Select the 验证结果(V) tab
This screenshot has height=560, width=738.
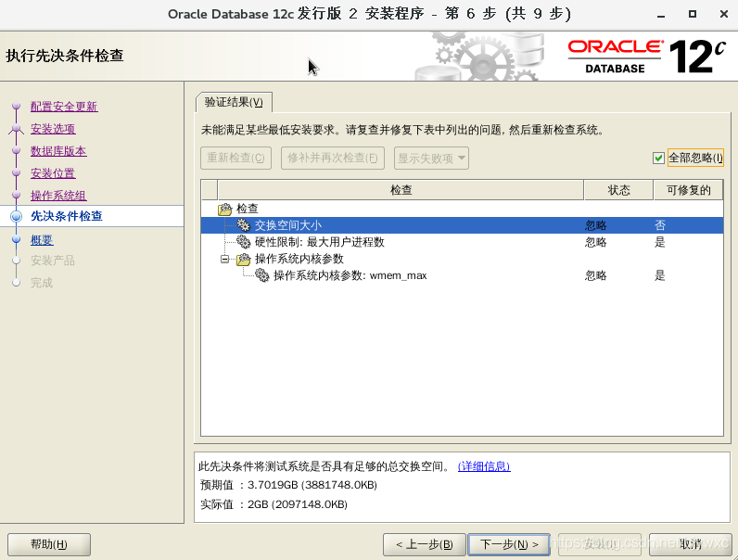tap(234, 102)
